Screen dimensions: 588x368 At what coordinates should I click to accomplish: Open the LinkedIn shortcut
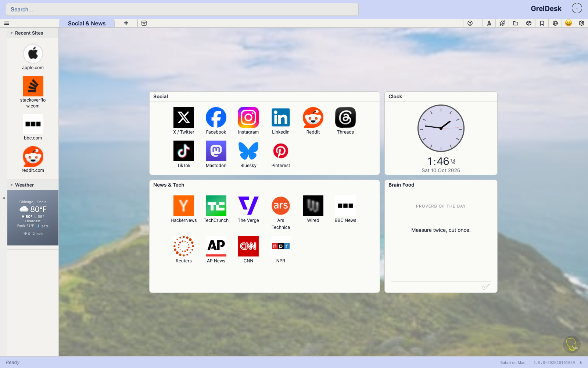point(281,121)
